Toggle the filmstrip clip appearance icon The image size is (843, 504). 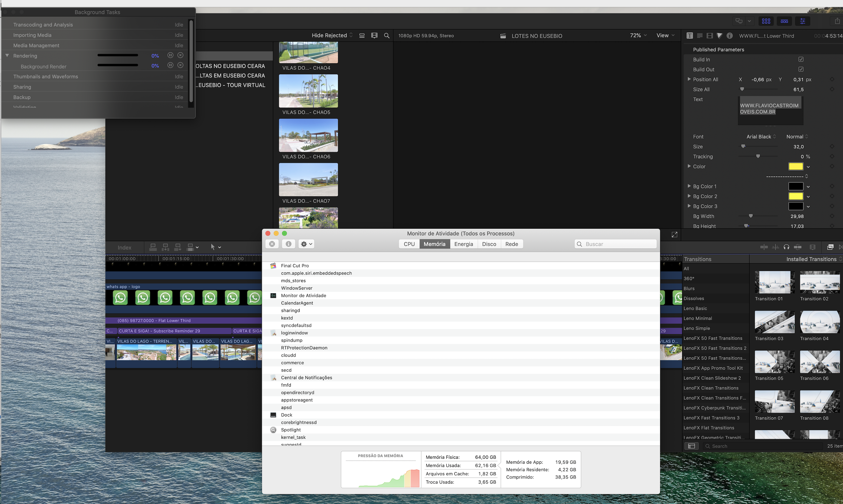click(374, 36)
